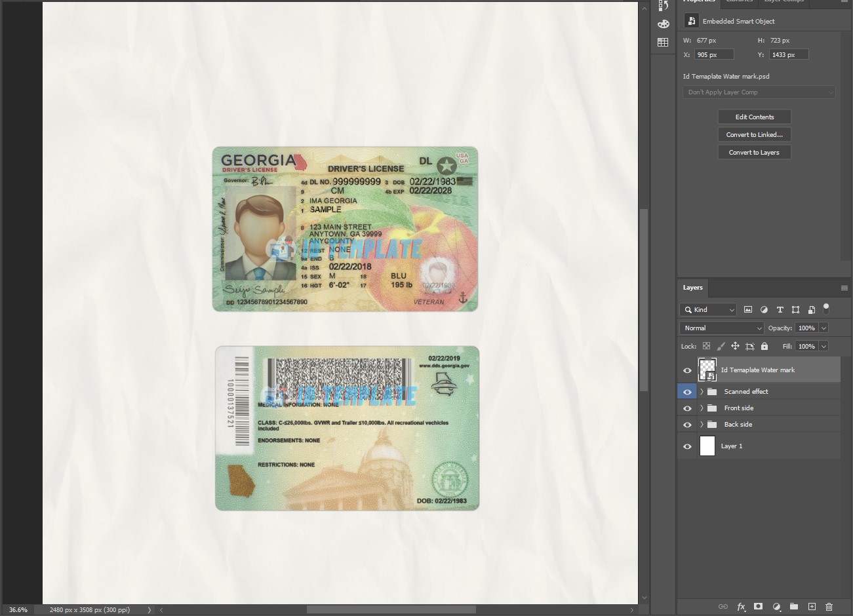853x616 pixels.
Task: Open the Properties panel menu
Action: (844, 2)
